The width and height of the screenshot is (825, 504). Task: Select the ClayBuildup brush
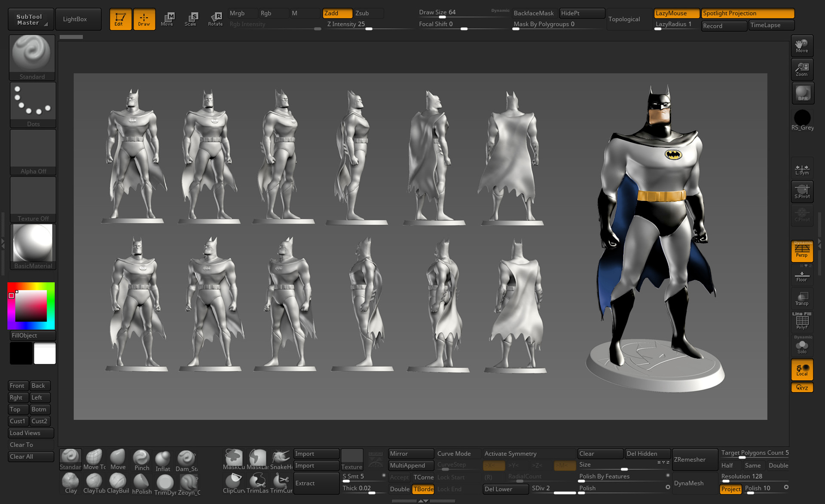pyautogui.click(x=118, y=483)
